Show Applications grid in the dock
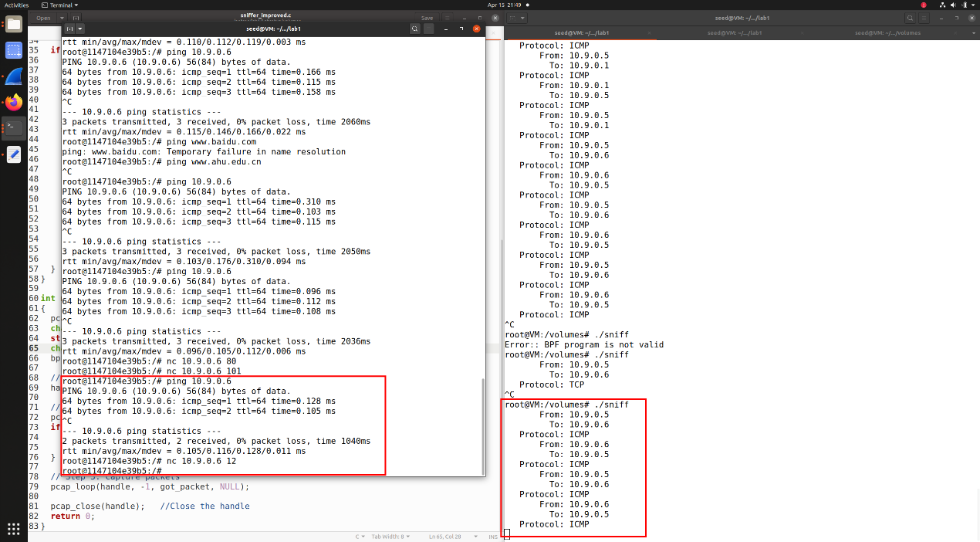The width and height of the screenshot is (980, 542). (x=13, y=529)
